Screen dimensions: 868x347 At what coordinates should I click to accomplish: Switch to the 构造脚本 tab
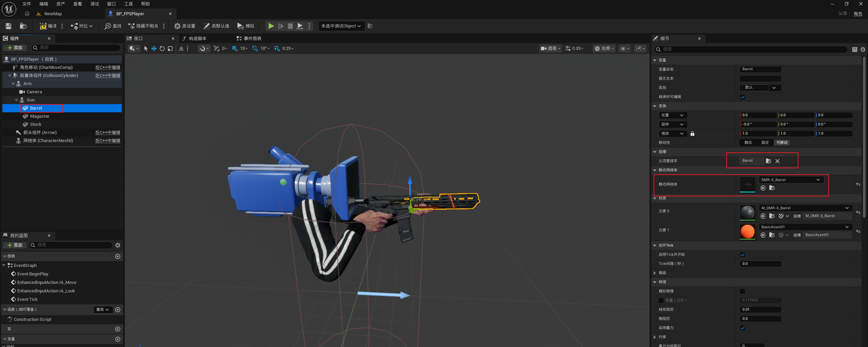[194, 39]
